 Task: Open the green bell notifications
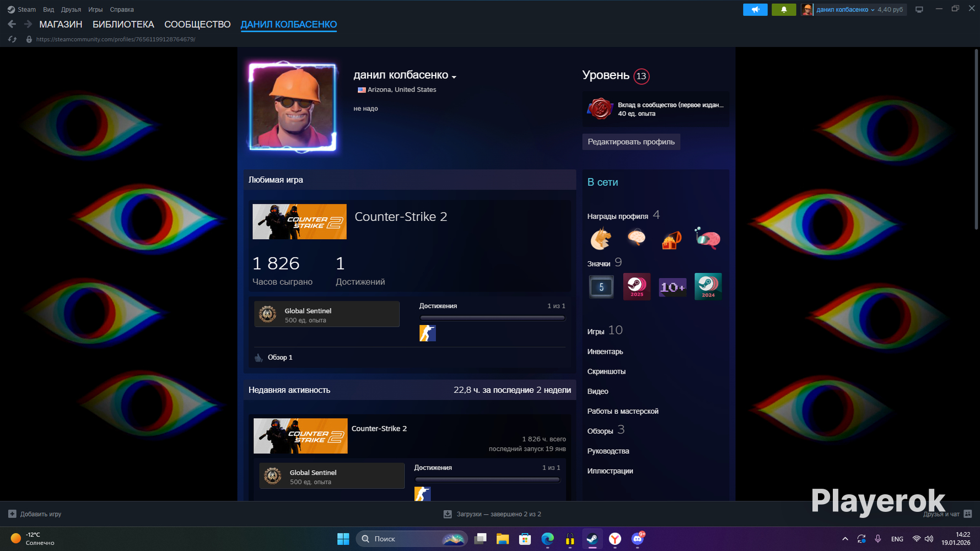[x=784, y=9]
